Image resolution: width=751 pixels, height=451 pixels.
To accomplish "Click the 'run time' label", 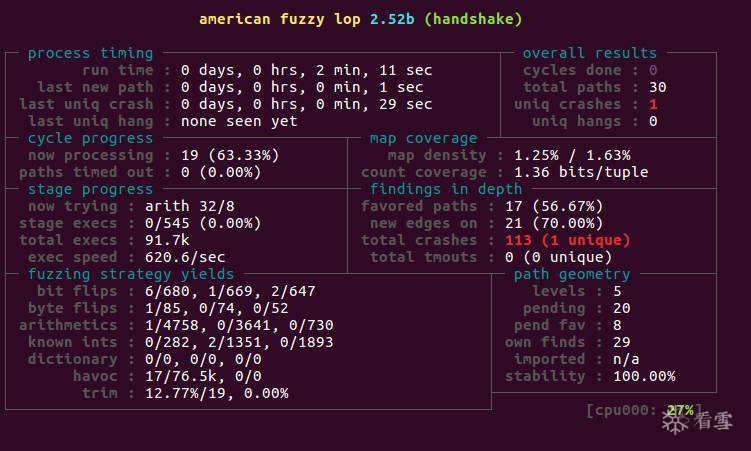I will [118, 70].
